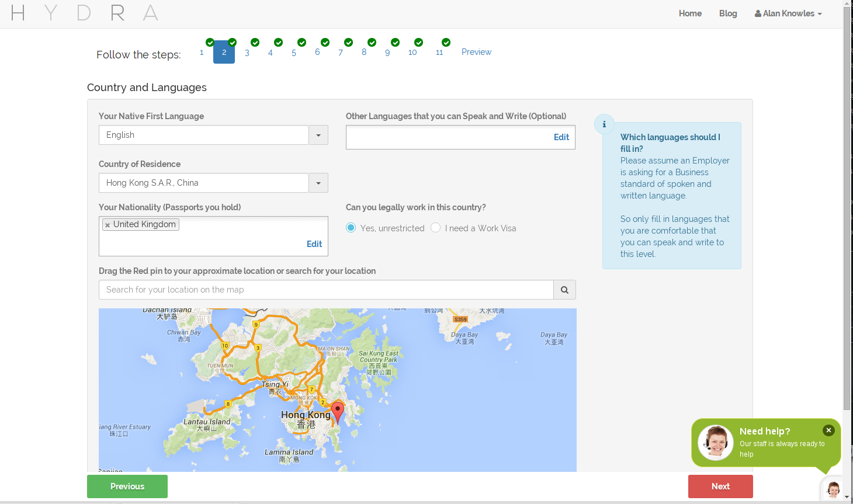
Task: Click the search magnifier icon for map location
Action: point(564,290)
